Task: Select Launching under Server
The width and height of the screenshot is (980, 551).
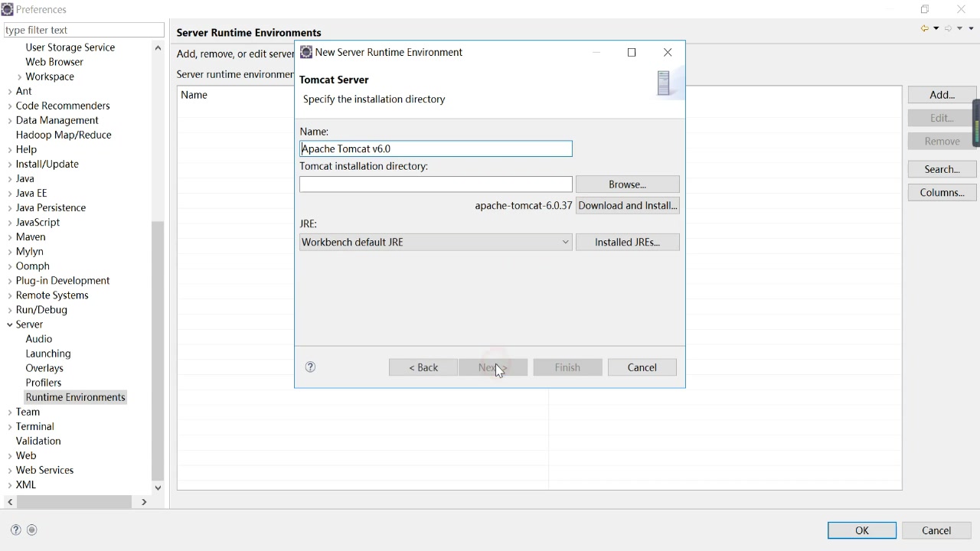Action: click(48, 354)
